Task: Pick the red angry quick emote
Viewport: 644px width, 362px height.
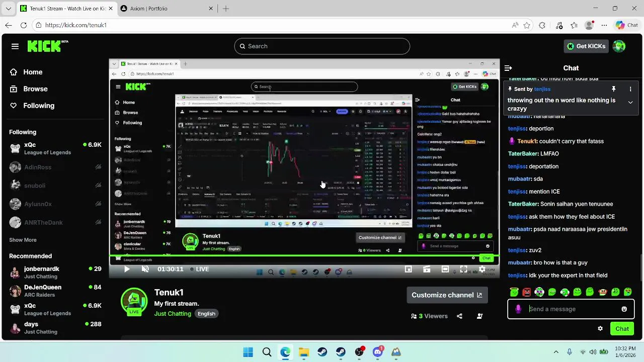Action: coord(526,292)
